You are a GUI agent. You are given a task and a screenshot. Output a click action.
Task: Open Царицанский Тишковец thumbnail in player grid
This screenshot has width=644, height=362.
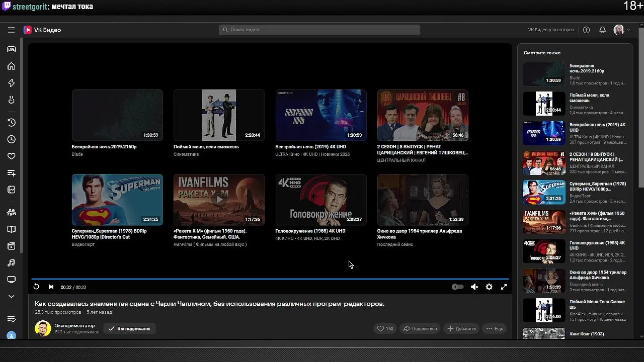423,115
